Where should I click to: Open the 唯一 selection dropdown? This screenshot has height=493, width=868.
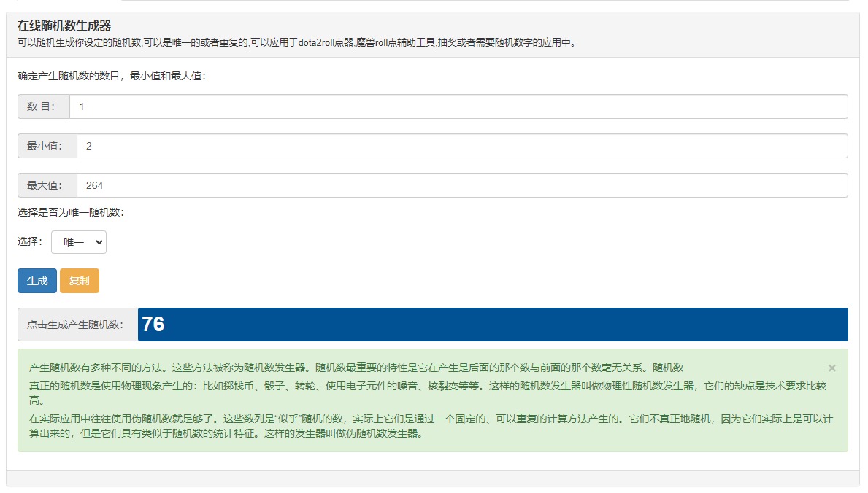pos(79,242)
